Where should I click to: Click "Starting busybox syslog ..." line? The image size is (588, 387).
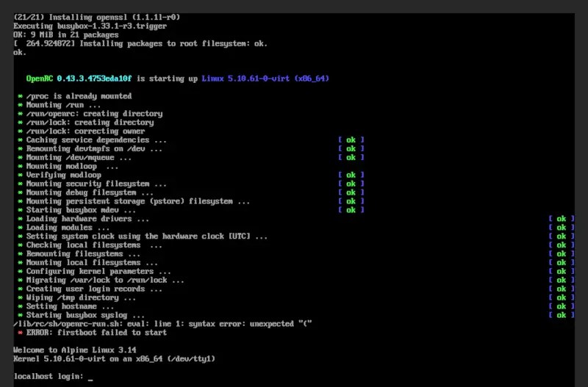85,315
